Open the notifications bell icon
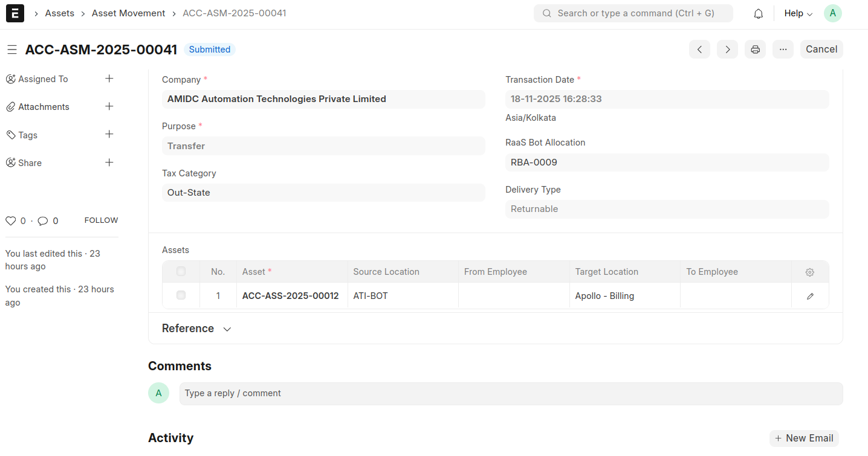Screen dimensions: 868x456 coord(758,13)
